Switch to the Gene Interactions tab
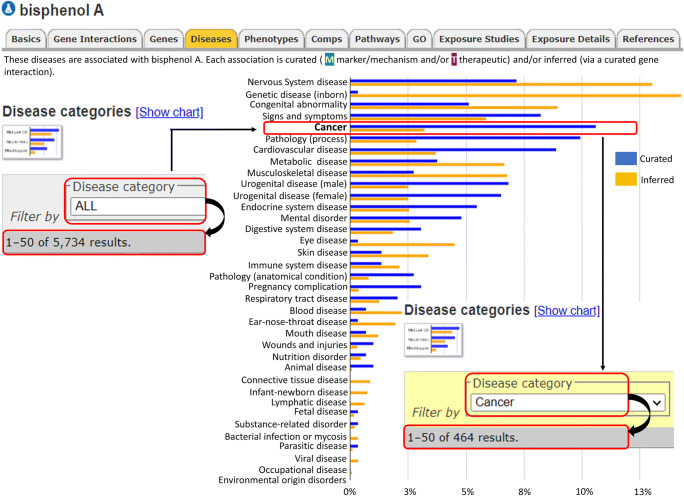Image resolution: width=684 pixels, height=496 pixels. [x=95, y=39]
